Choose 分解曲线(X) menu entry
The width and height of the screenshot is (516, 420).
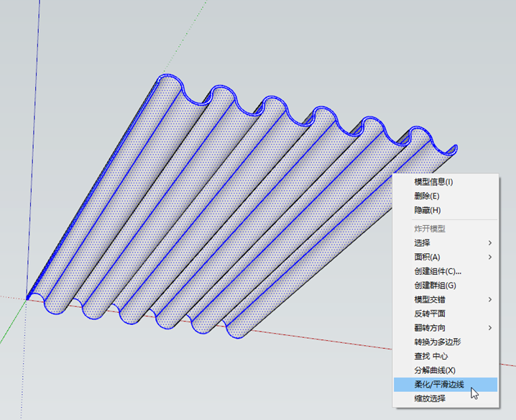446,370
